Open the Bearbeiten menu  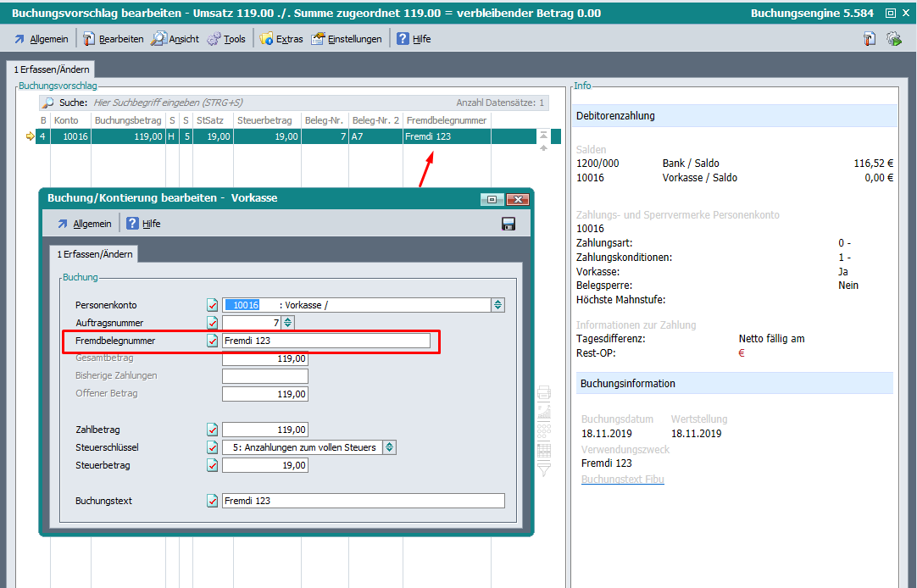pyautogui.click(x=113, y=39)
